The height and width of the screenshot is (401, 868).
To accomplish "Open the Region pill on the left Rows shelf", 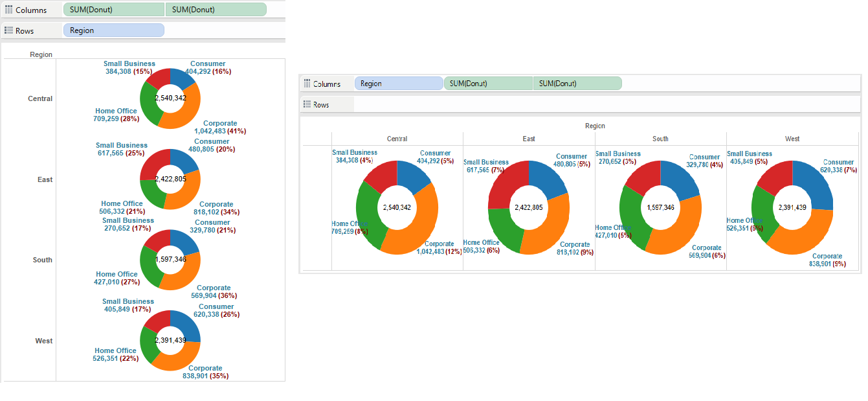I will click(113, 30).
